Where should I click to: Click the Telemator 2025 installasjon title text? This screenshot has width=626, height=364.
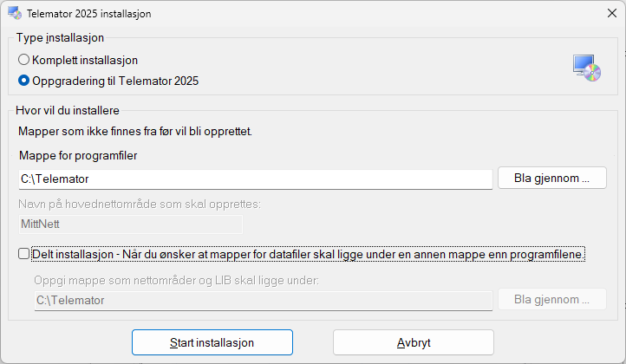pos(89,14)
